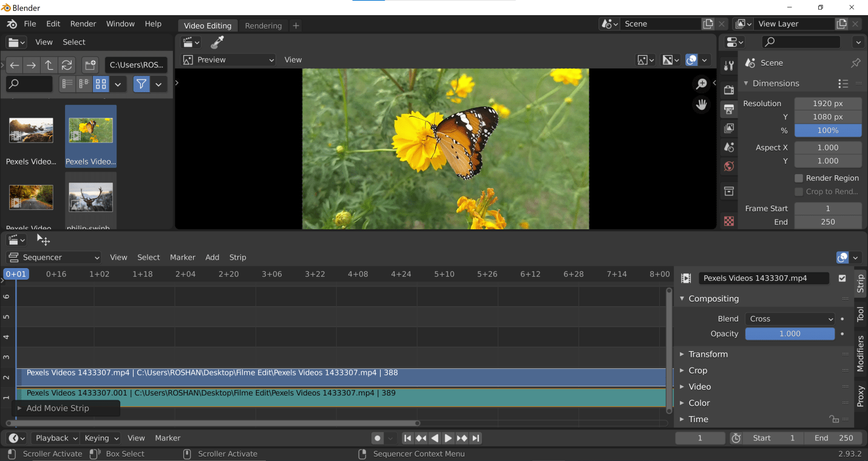Image resolution: width=868 pixels, height=461 pixels.
Task: Click the pan hand icon in preview
Action: tap(702, 105)
